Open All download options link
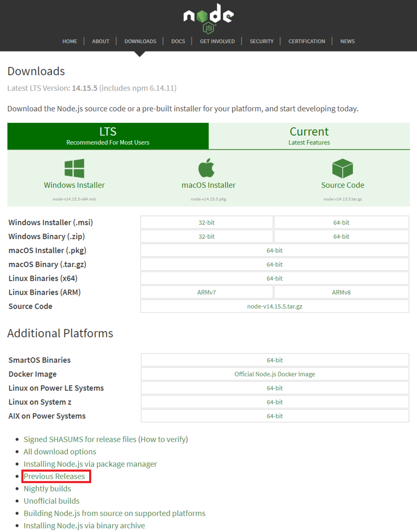This screenshot has width=417, height=532. coord(60,452)
